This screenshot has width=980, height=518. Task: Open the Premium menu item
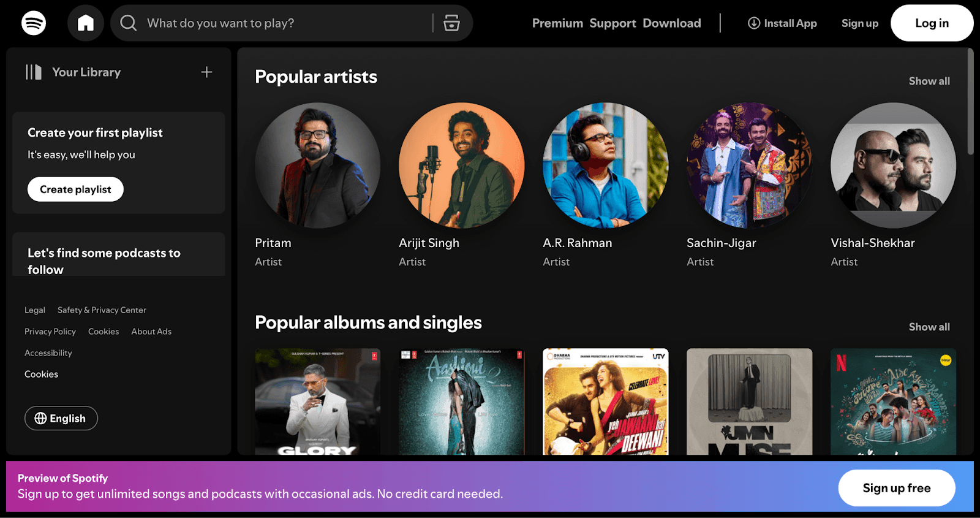click(557, 23)
